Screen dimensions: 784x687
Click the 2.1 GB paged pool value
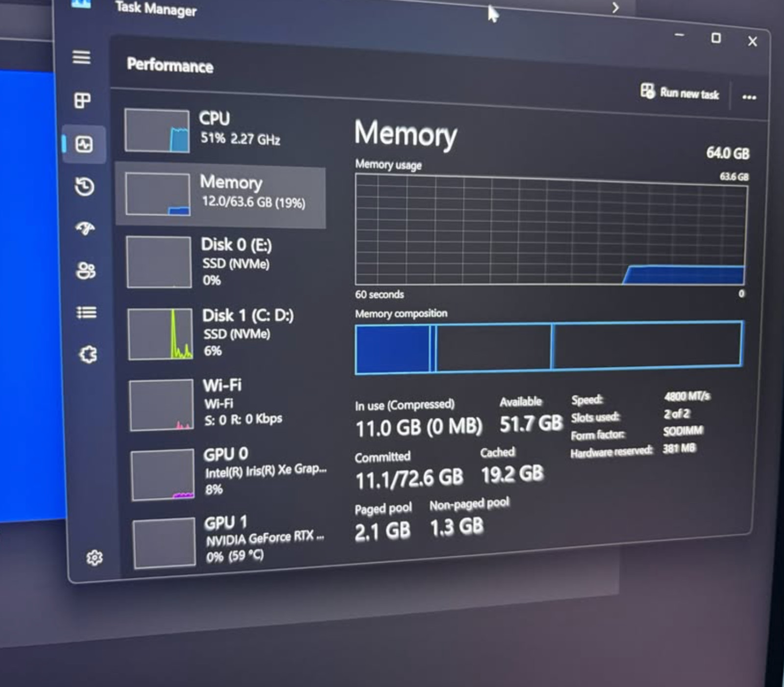[383, 532]
